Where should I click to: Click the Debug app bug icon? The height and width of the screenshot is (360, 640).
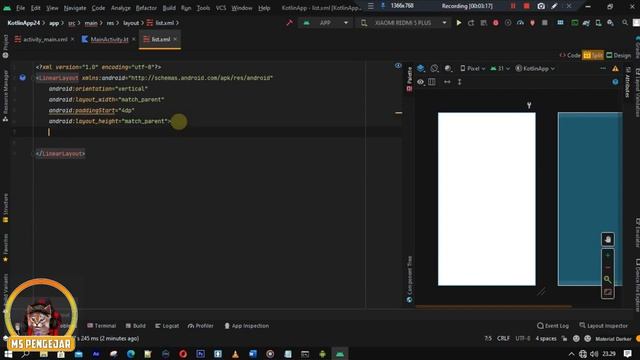click(496, 23)
